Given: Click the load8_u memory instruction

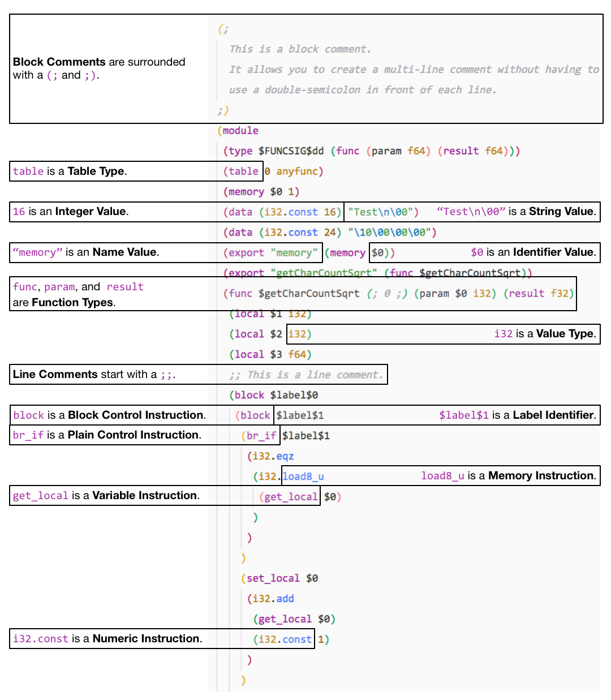Looking at the screenshot, I should [303, 476].
